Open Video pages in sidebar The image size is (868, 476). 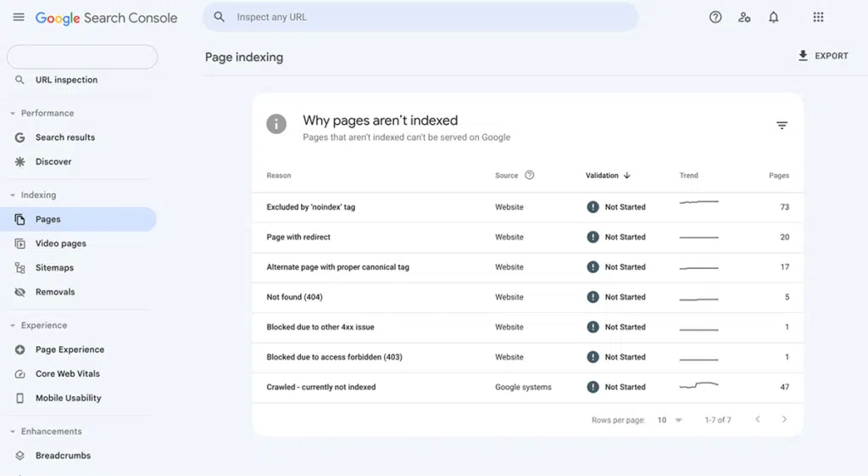(60, 244)
